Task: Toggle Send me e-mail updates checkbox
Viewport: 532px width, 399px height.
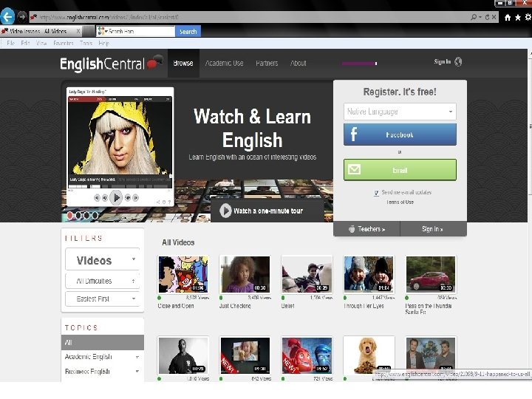Action: coord(376,193)
